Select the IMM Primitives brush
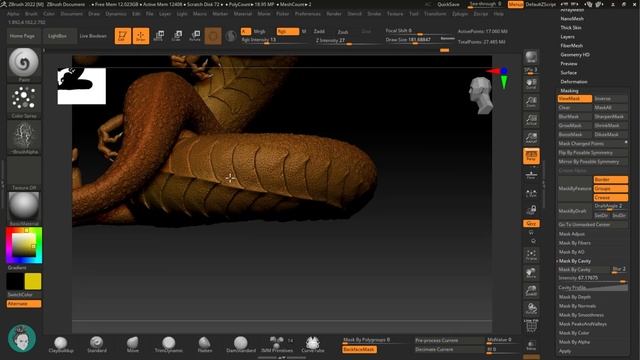 277,344
